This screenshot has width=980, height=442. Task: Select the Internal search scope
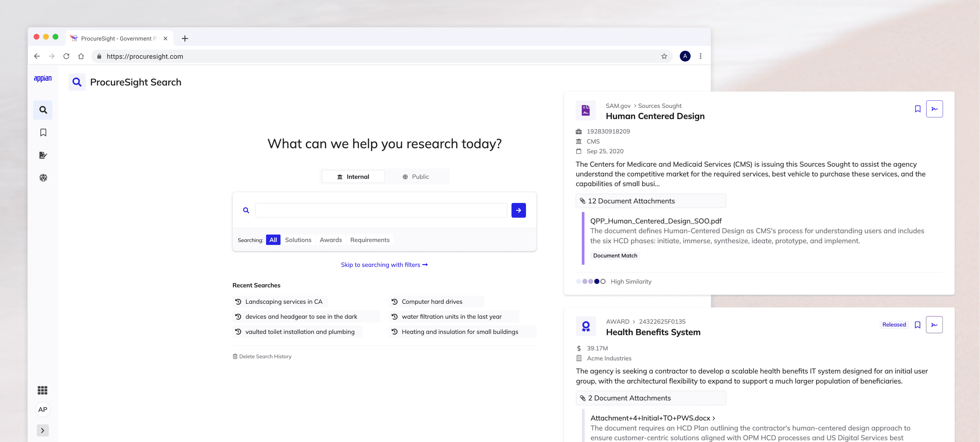coord(353,177)
